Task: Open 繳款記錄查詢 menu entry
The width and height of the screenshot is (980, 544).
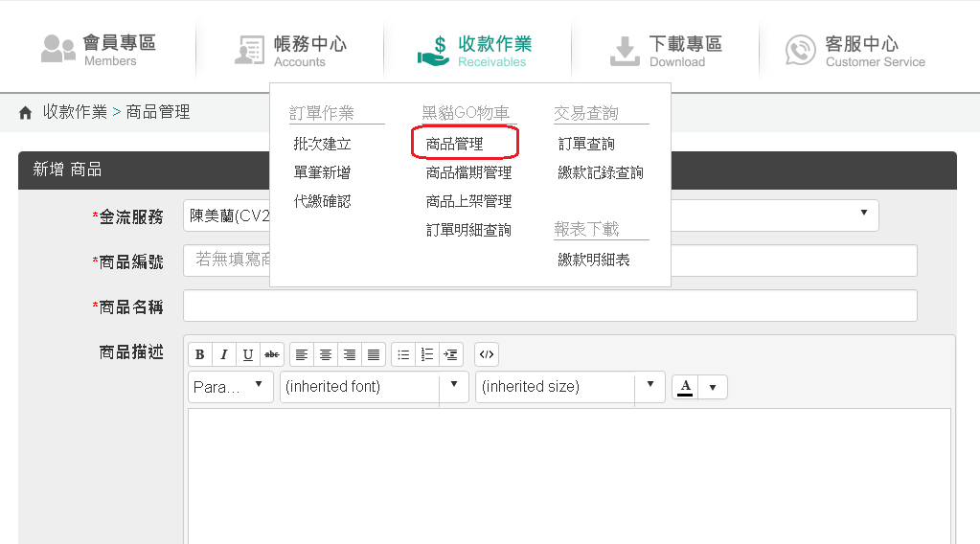Action: tap(601, 172)
